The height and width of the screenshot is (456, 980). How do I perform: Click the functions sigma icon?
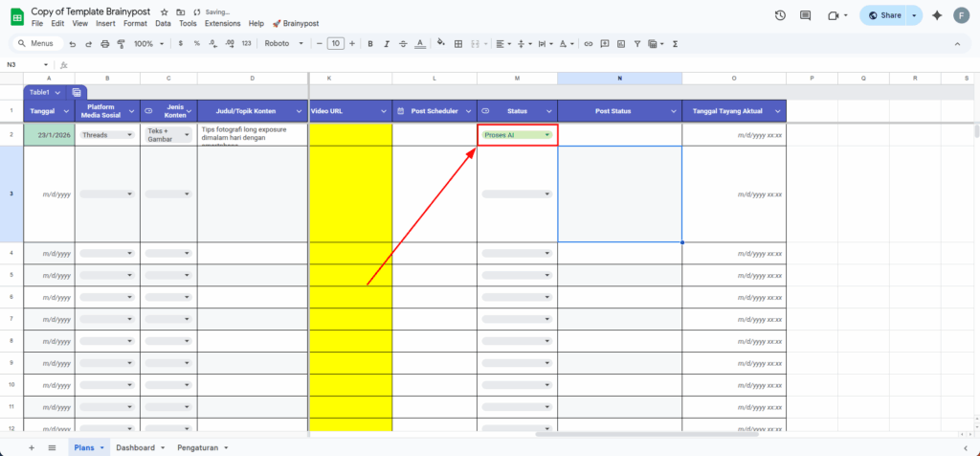(x=676, y=44)
